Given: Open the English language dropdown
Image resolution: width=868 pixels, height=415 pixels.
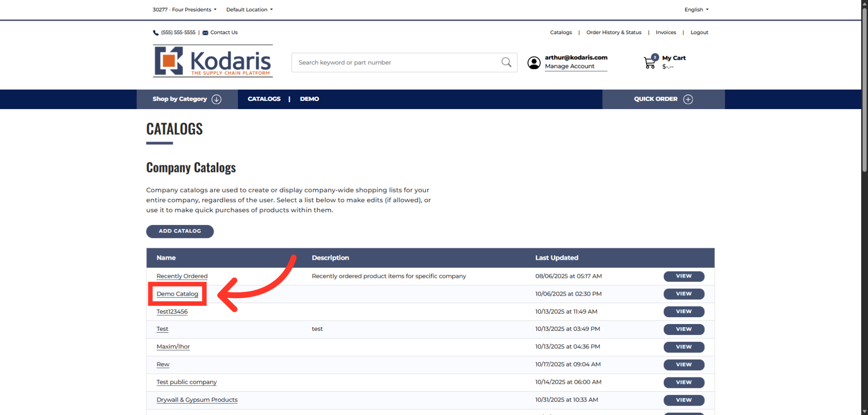Looking at the screenshot, I should (x=696, y=10).
